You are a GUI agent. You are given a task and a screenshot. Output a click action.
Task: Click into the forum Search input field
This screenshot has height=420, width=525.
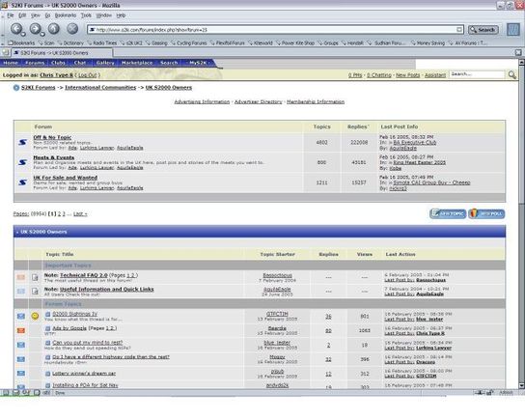point(477,74)
